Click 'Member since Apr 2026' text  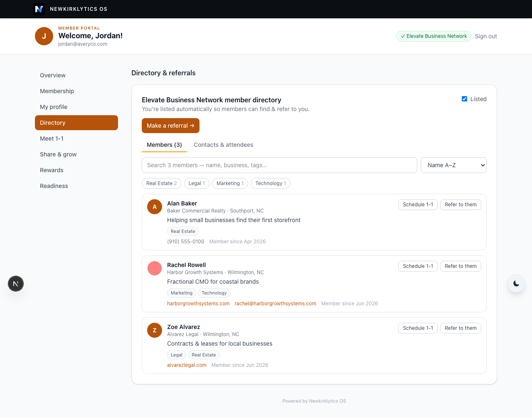(x=237, y=242)
